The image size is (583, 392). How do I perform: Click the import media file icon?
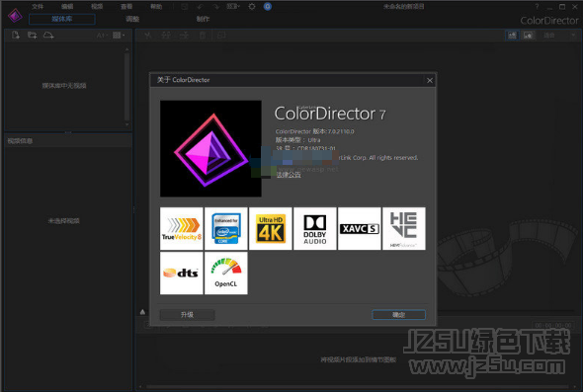point(16,36)
